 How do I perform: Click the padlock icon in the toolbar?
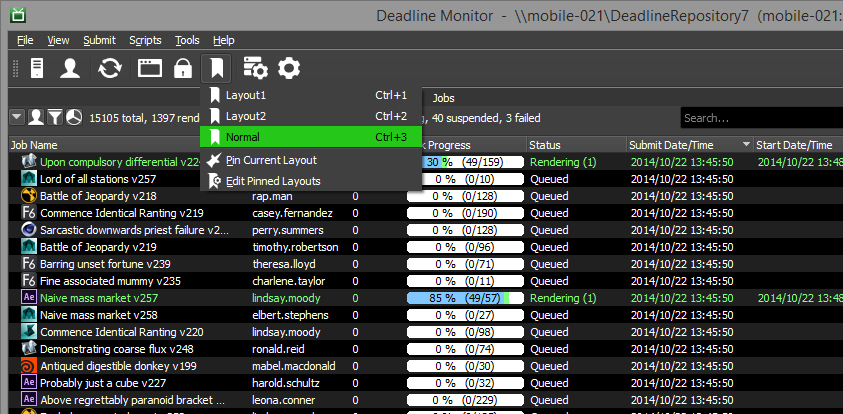[x=182, y=68]
